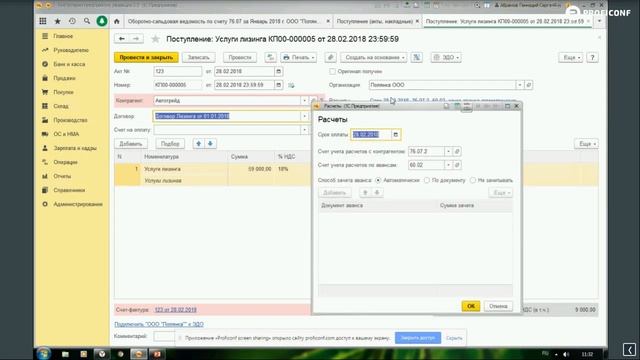Open Покупки section in sidebar

[x=63, y=92]
